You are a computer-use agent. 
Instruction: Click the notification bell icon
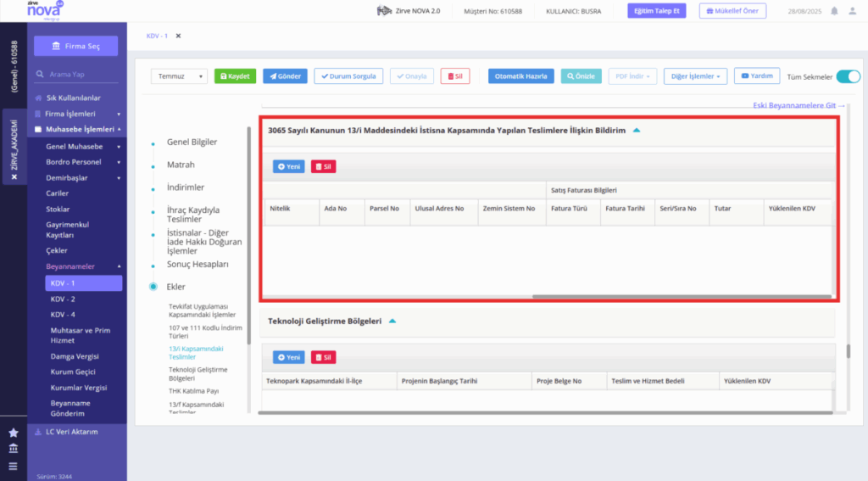(x=834, y=11)
